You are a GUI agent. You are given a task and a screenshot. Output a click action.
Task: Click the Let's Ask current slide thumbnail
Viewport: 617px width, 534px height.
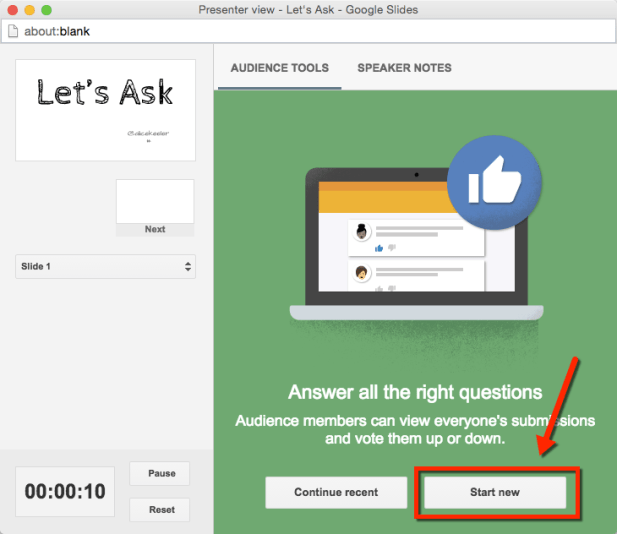[105, 110]
